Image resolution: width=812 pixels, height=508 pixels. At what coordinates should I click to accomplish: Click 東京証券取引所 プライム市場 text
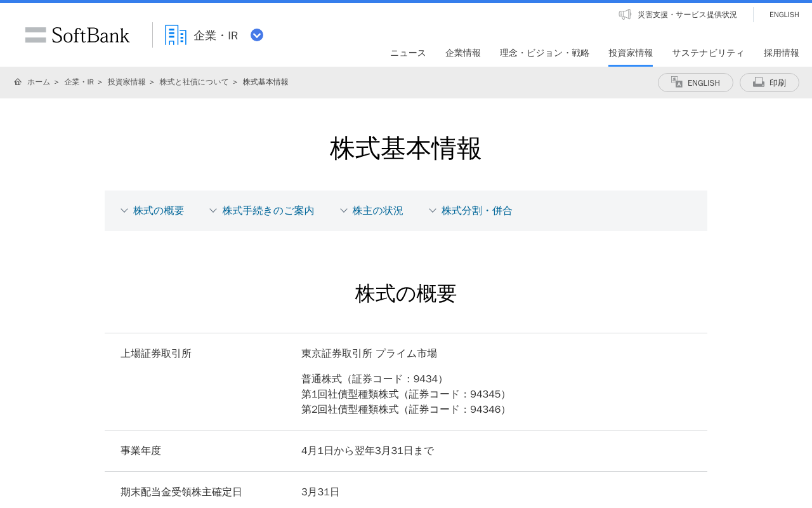pos(369,354)
